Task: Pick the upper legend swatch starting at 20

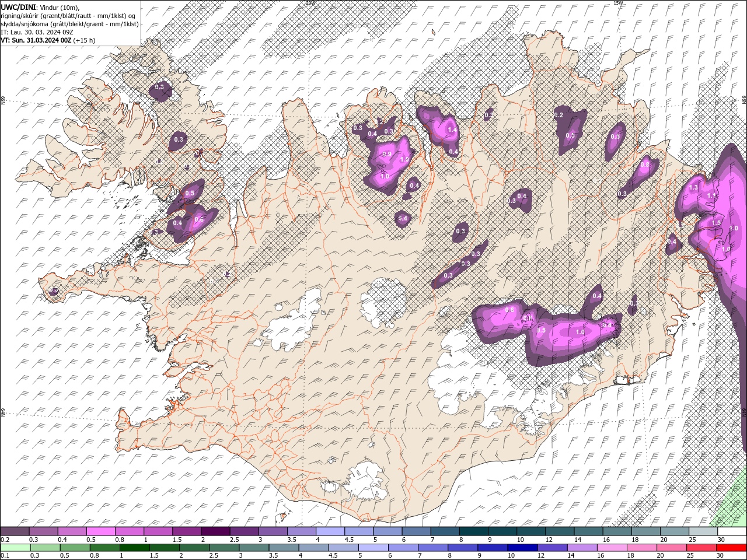Action: click(x=673, y=531)
